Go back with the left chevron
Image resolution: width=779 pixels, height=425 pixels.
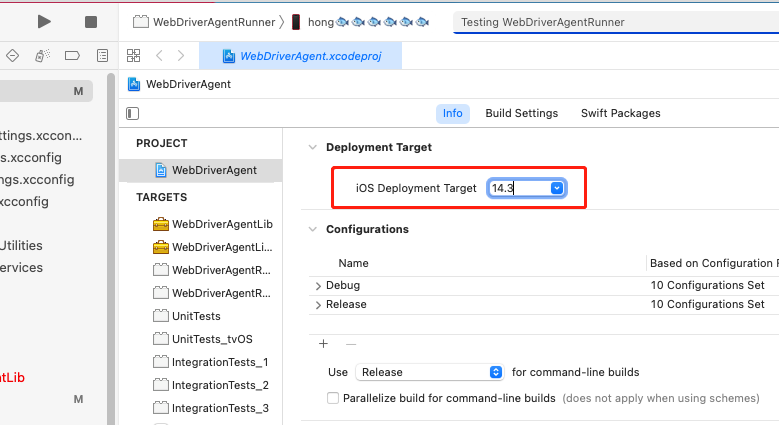pyautogui.click(x=159, y=56)
